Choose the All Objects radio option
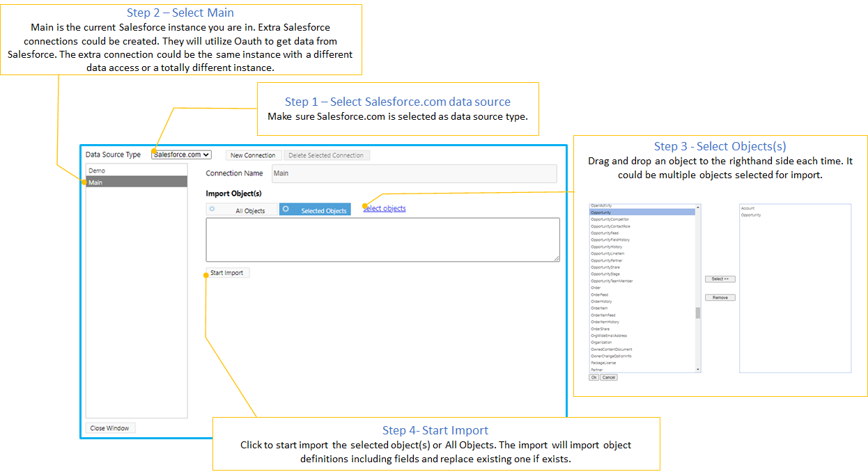 click(242, 210)
